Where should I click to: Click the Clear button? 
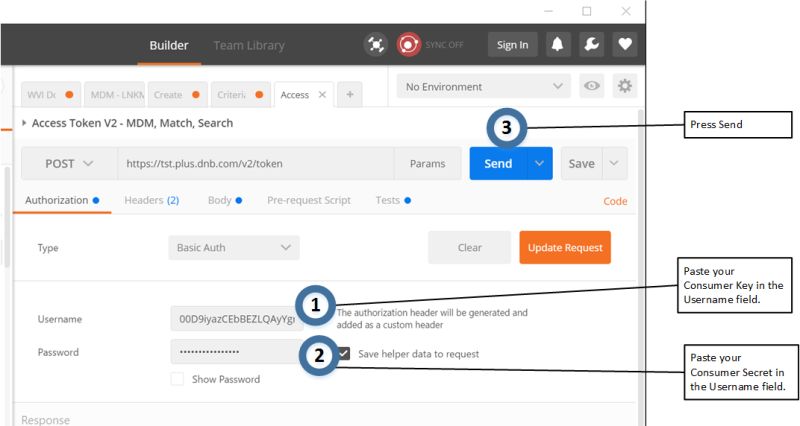click(469, 247)
